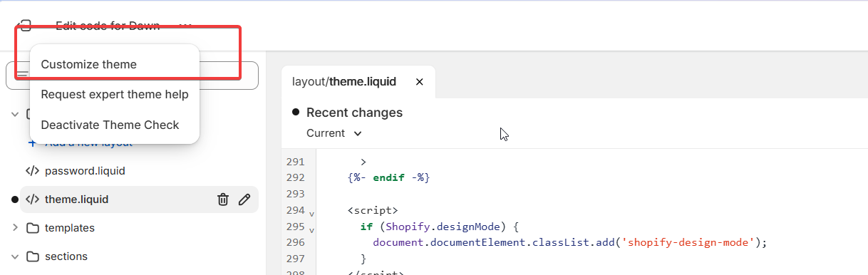Click theme.liquid code file icon
Viewport: 868px width, 275px height.
32,199
